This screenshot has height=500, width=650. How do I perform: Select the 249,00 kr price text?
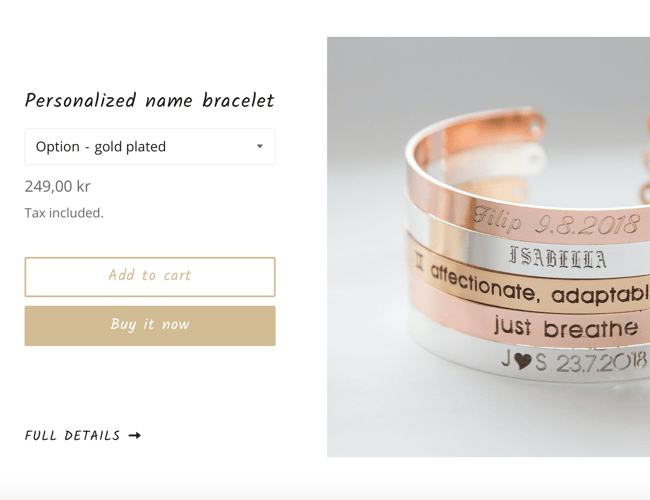tap(57, 187)
